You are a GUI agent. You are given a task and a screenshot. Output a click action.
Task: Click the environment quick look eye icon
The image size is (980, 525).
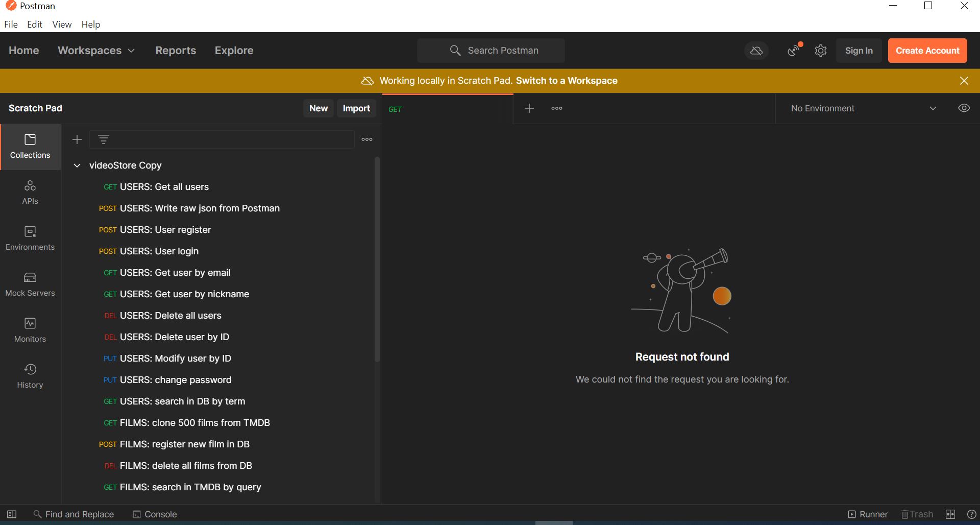(x=964, y=108)
